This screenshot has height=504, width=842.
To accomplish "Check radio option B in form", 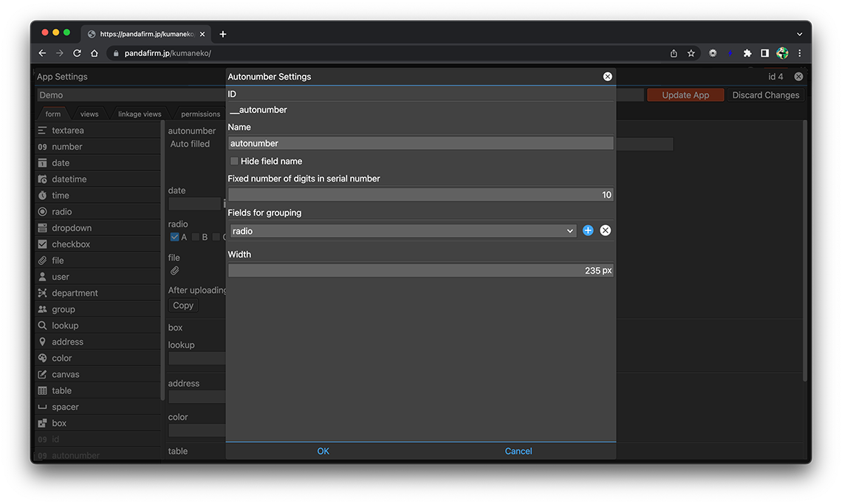I will pyautogui.click(x=196, y=238).
